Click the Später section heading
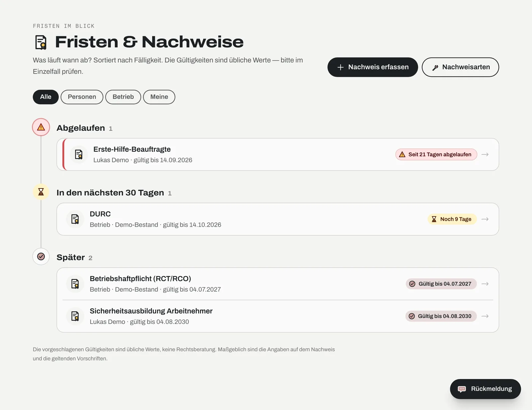 pyautogui.click(x=70, y=257)
